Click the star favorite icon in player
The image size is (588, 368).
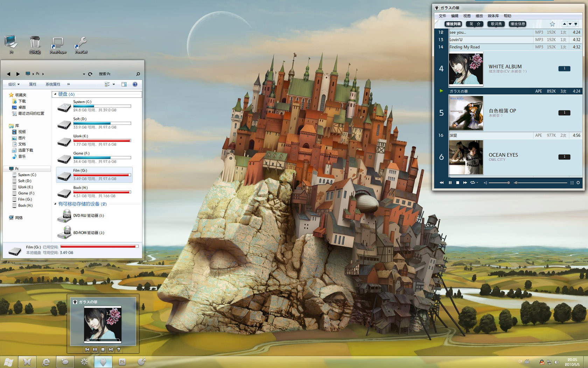click(x=552, y=24)
